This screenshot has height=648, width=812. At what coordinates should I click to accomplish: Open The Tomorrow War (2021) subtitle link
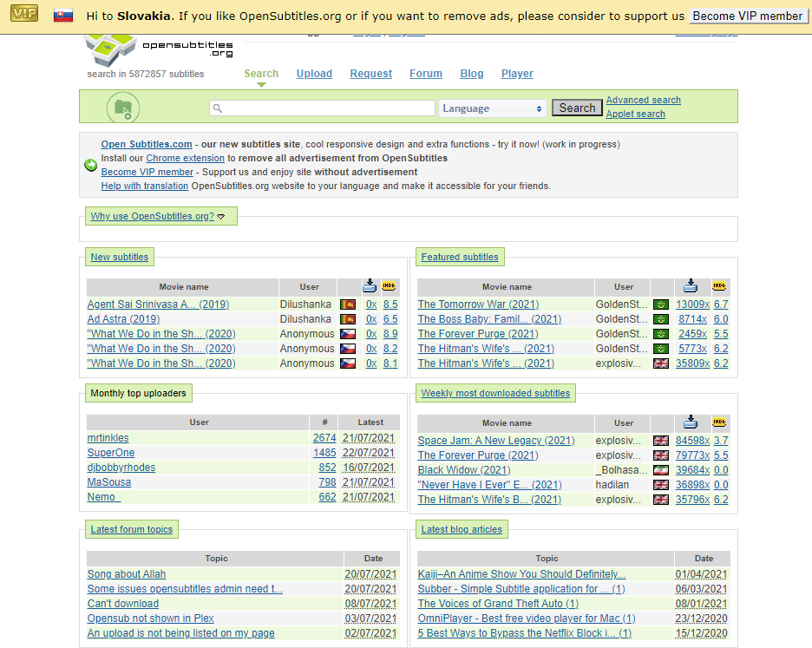pyautogui.click(x=478, y=304)
